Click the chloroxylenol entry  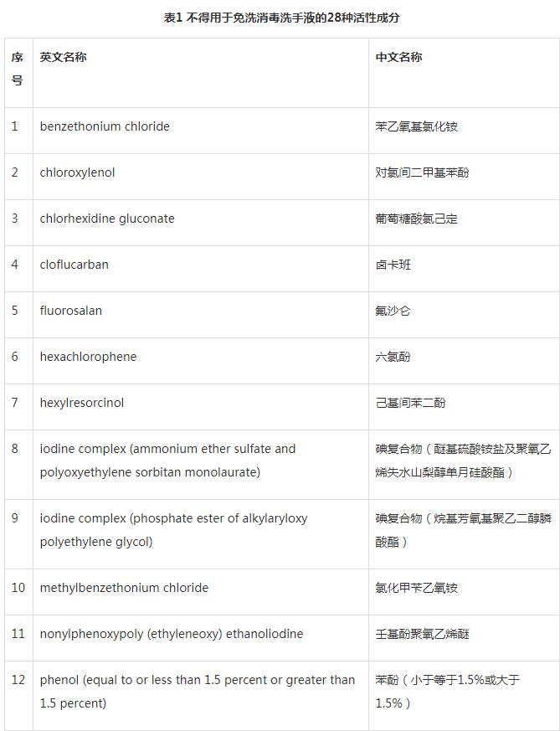[77, 172]
